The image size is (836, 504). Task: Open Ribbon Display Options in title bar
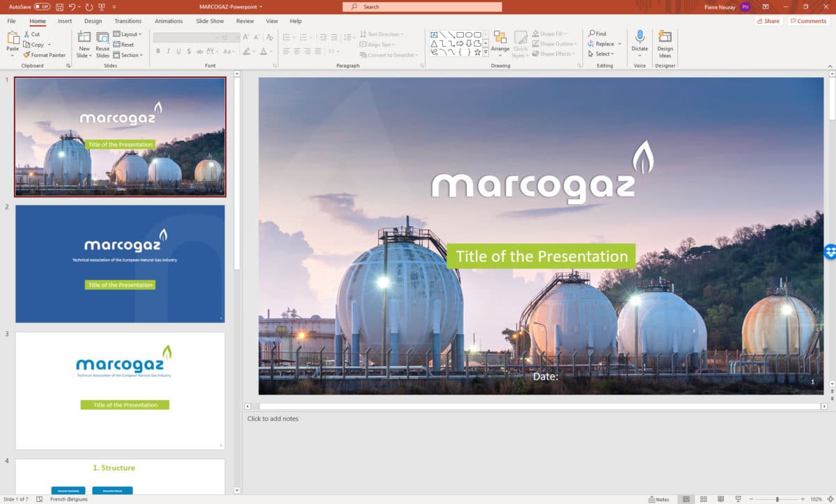coord(767,6)
